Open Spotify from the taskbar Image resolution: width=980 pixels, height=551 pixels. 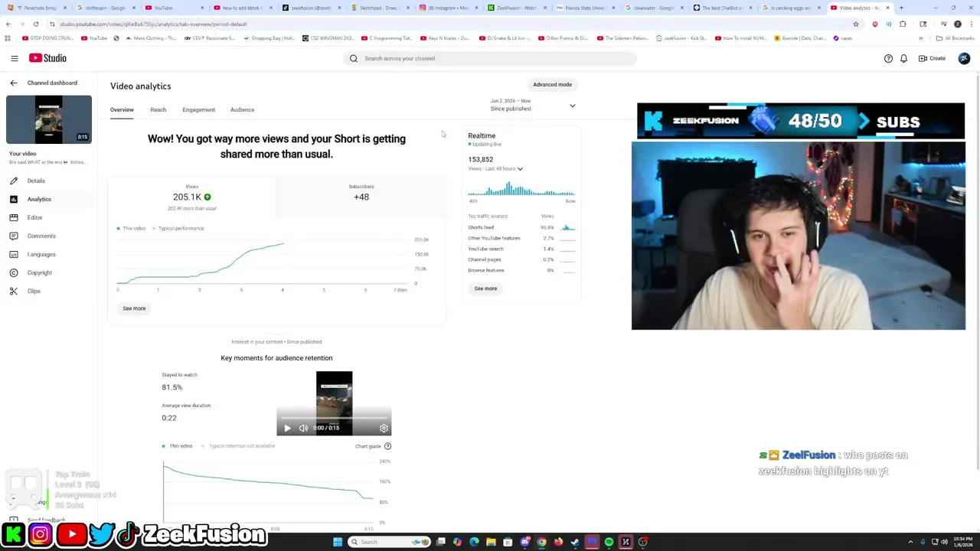[x=609, y=542]
